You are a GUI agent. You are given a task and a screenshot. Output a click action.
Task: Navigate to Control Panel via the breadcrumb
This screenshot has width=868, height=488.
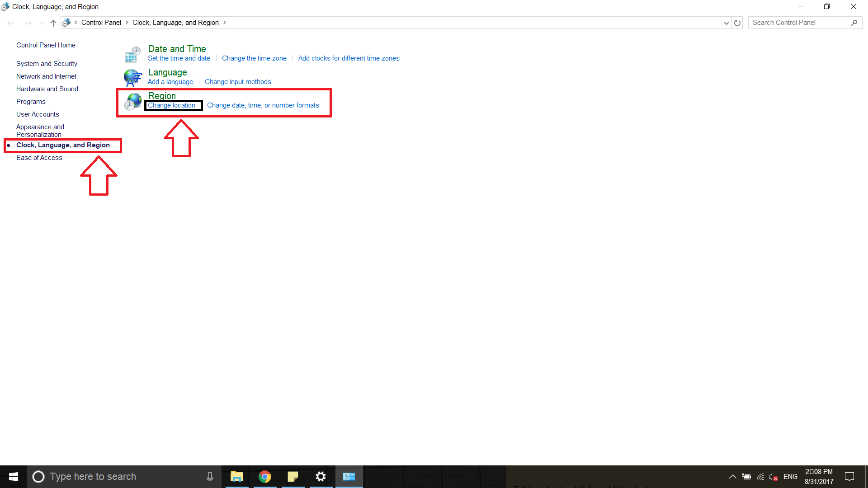click(x=101, y=22)
